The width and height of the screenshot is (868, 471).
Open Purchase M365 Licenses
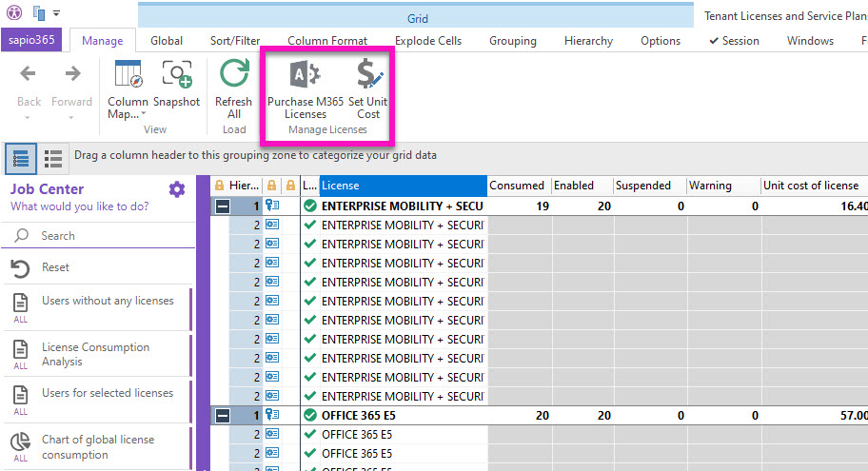[x=305, y=88]
